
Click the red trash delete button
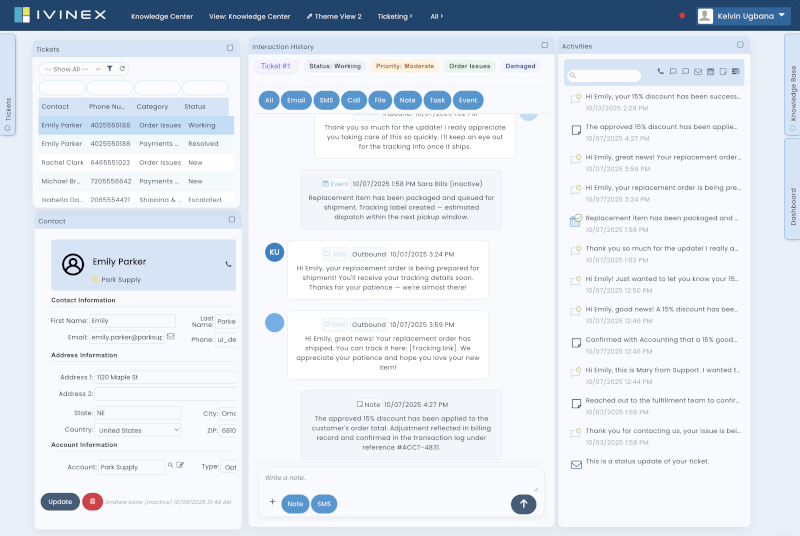click(92, 501)
